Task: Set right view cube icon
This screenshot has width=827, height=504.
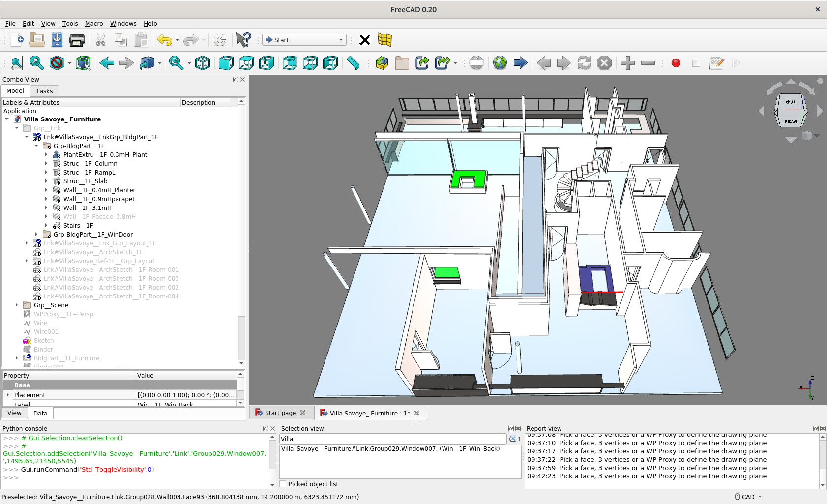Action: point(266,63)
